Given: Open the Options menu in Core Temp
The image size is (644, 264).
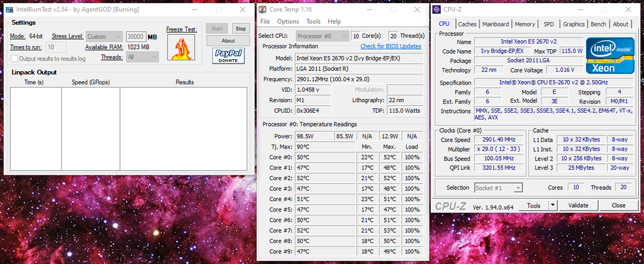Looking at the screenshot, I should click(x=288, y=21).
